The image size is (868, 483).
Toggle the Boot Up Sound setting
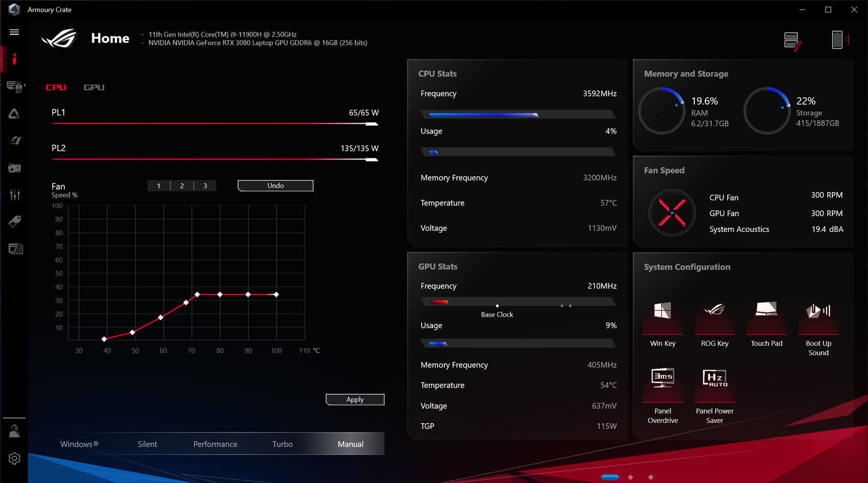click(819, 318)
